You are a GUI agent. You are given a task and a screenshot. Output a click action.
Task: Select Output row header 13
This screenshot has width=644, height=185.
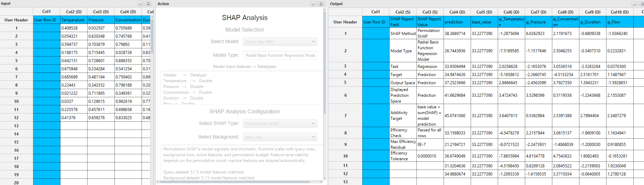[x=345, y=182]
